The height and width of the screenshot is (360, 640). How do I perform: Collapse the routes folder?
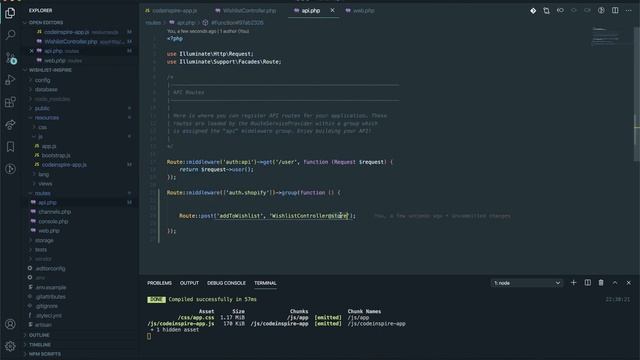pos(42,193)
